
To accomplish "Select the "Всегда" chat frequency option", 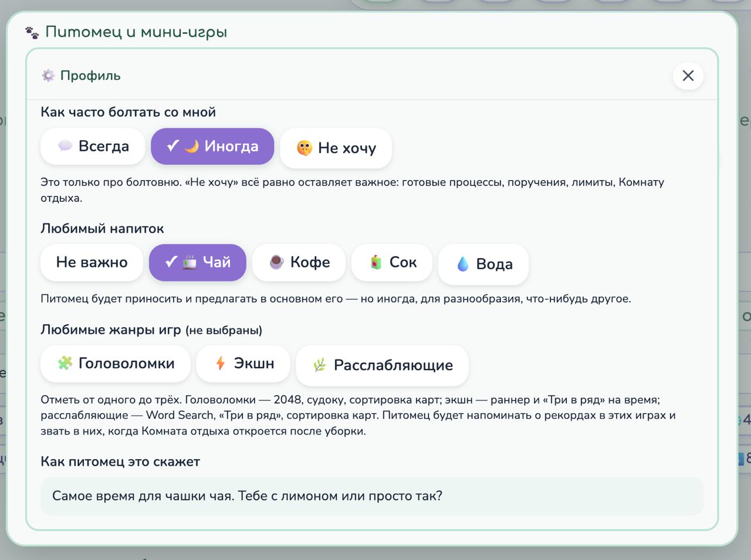I will (93, 147).
